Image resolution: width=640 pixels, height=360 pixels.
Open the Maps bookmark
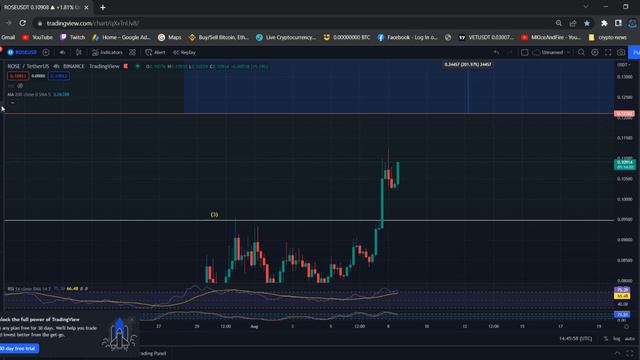pos(170,37)
